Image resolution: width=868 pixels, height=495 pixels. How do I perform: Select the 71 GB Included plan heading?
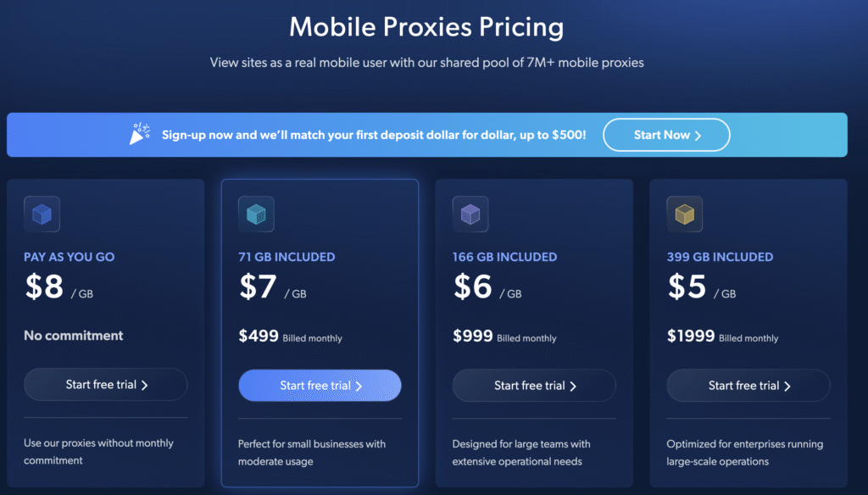pos(287,257)
